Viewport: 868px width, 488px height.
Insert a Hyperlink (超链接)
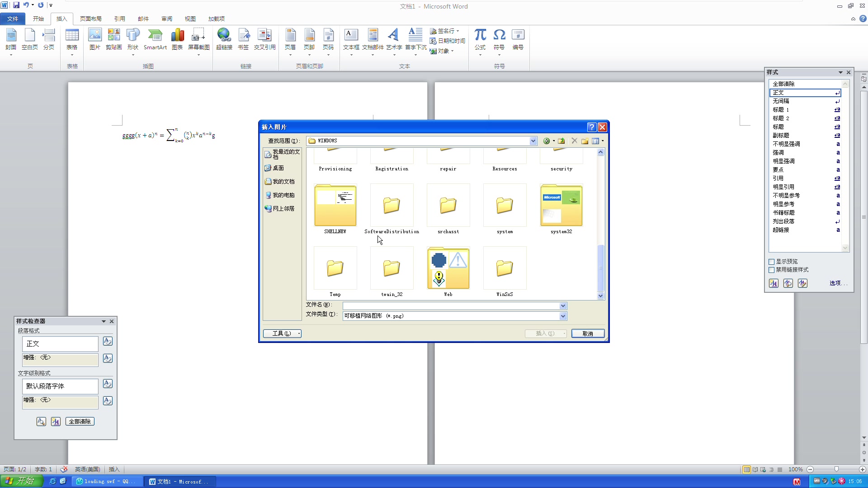[224, 40]
